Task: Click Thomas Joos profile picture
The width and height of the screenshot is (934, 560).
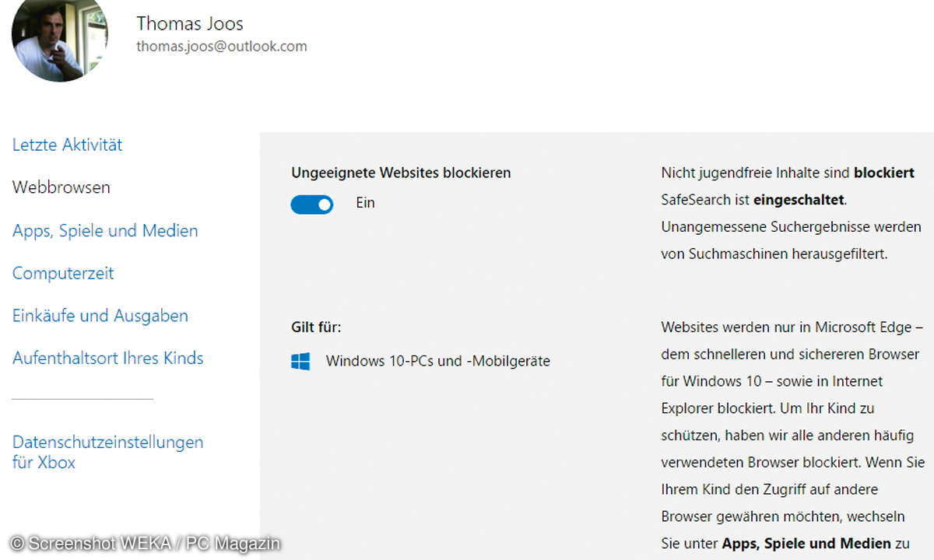Action: pos(60,39)
